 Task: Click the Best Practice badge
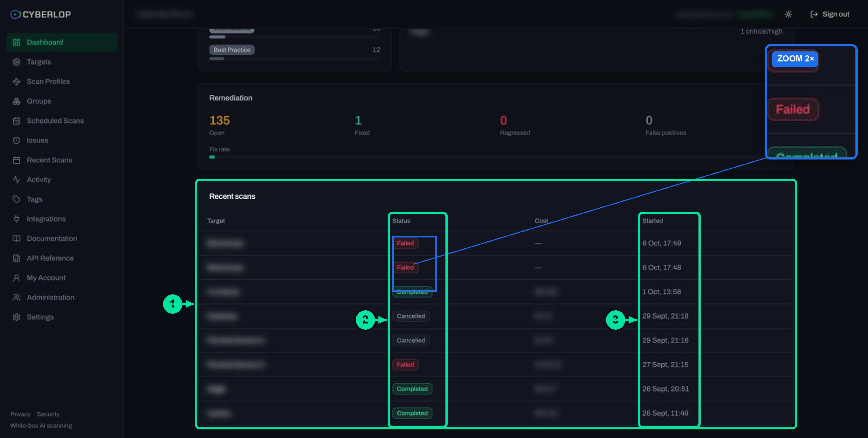coord(232,49)
